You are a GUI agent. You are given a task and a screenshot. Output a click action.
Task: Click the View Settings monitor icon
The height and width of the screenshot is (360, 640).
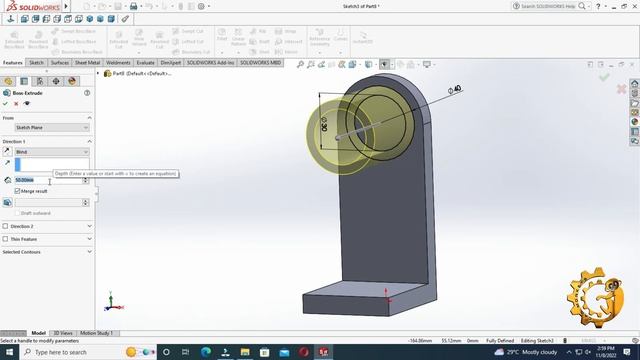pyautogui.click(x=427, y=64)
